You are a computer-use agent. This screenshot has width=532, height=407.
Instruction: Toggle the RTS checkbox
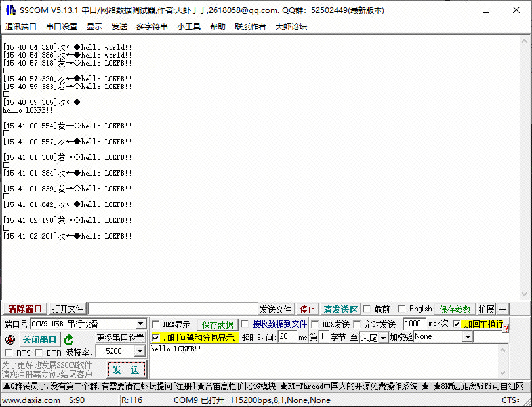[x=9, y=353]
